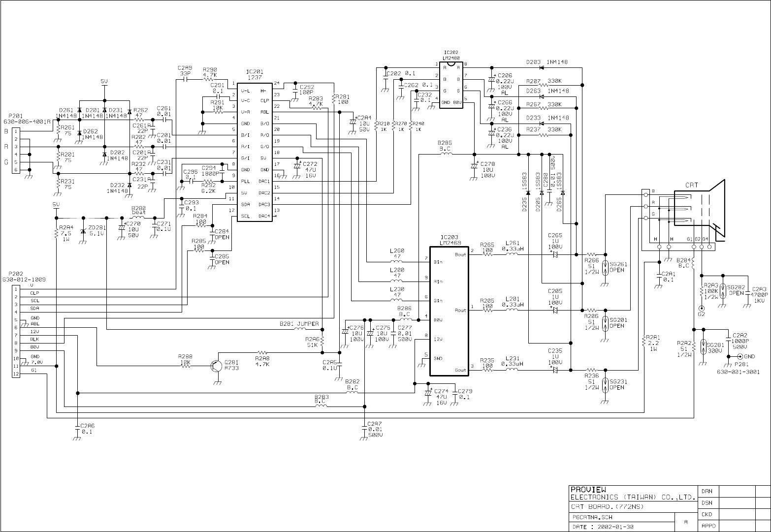771x532 pixels.
Task: Click the "SG281" spark gap label
Action: click(715, 345)
